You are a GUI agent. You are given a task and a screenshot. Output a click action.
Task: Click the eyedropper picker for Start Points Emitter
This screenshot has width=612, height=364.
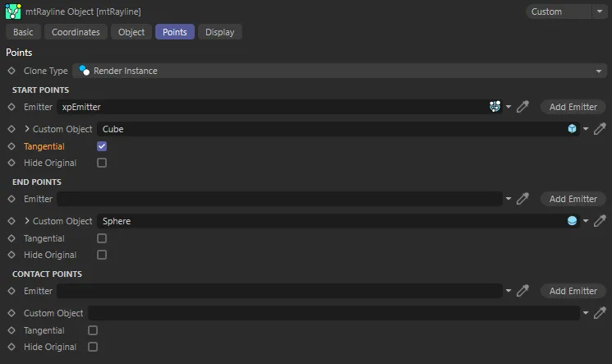[x=522, y=107]
